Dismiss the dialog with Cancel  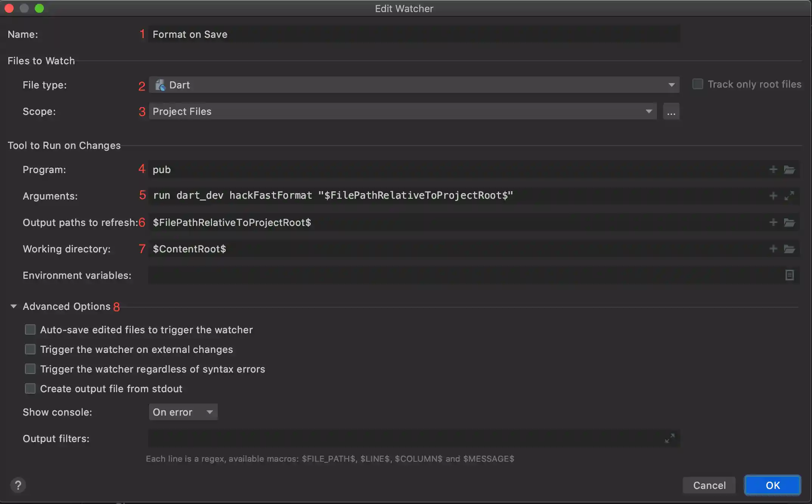click(x=709, y=485)
